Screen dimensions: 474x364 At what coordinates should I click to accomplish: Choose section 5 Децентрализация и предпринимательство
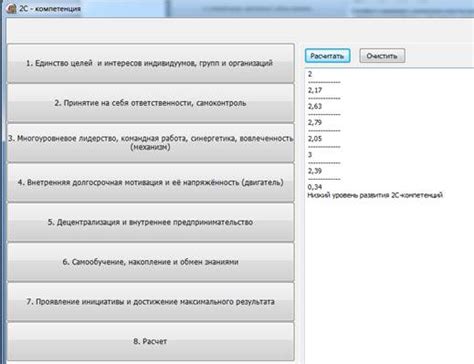coord(151,222)
